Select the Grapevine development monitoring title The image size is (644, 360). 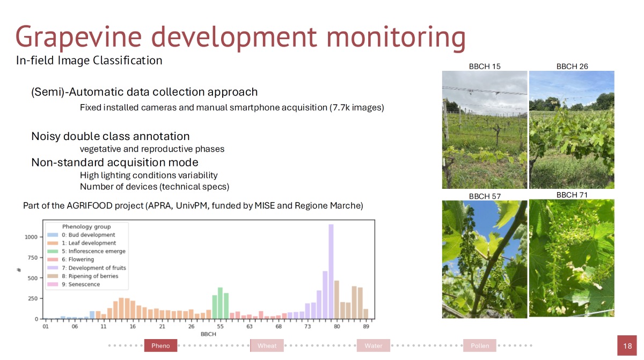click(240, 37)
